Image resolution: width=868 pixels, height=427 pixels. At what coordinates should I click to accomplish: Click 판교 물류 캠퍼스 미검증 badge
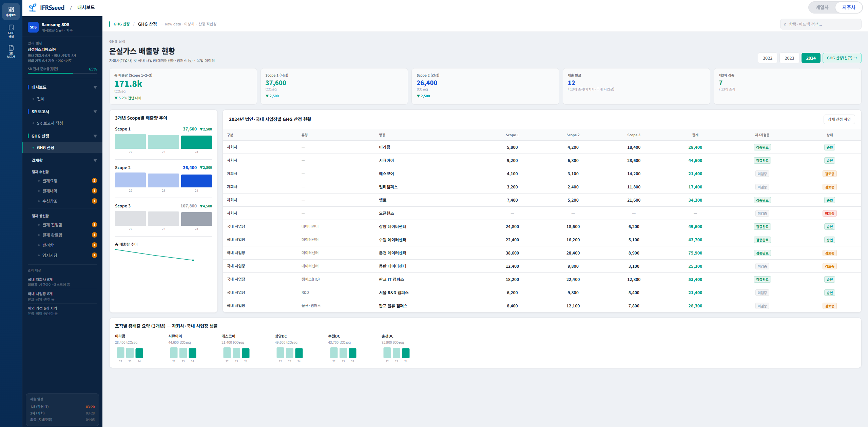tap(762, 306)
